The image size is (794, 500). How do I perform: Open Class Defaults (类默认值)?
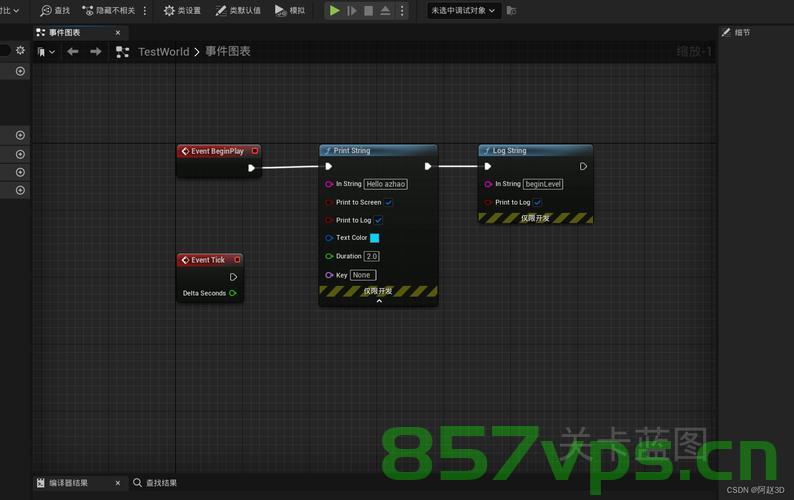238,10
